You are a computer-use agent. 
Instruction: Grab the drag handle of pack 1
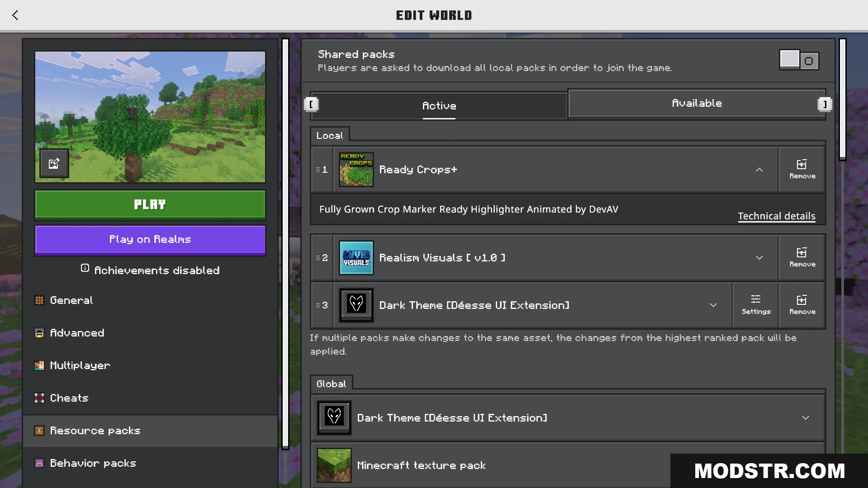[318, 170]
